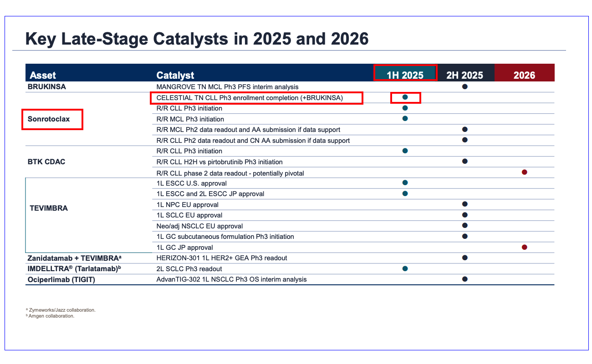592x364 pixels.
Task: Click the 2026 dot for R/R CLL phase 2 readout
Action: (x=525, y=172)
